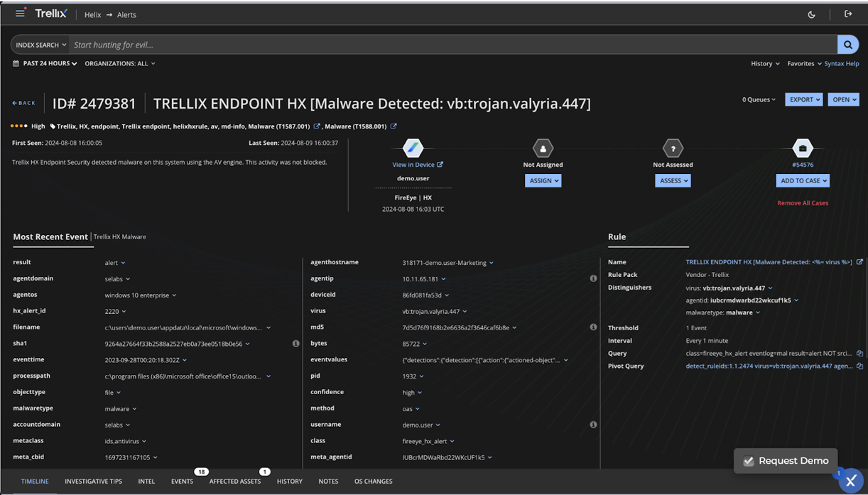Click the BACK navigation link
The width and height of the screenshot is (868, 495).
[x=23, y=103]
